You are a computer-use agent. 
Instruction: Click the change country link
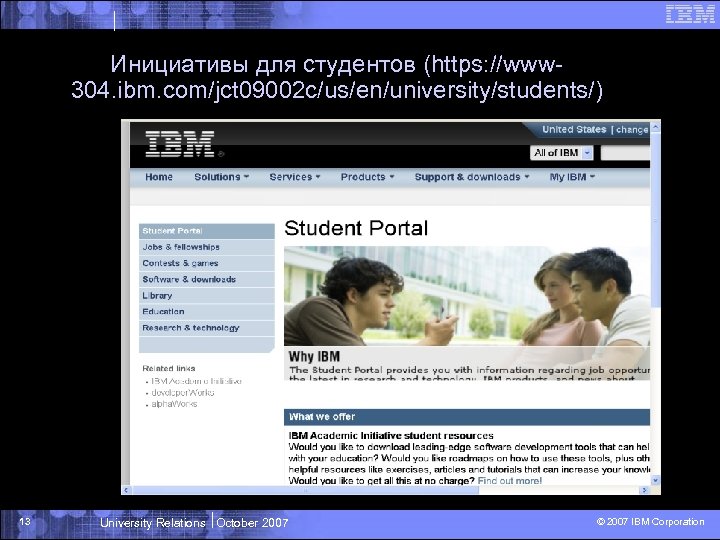tap(632, 130)
